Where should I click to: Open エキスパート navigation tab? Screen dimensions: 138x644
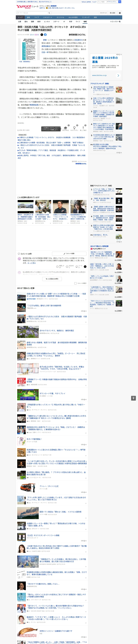pyautogui.click(x=48, y=17)
